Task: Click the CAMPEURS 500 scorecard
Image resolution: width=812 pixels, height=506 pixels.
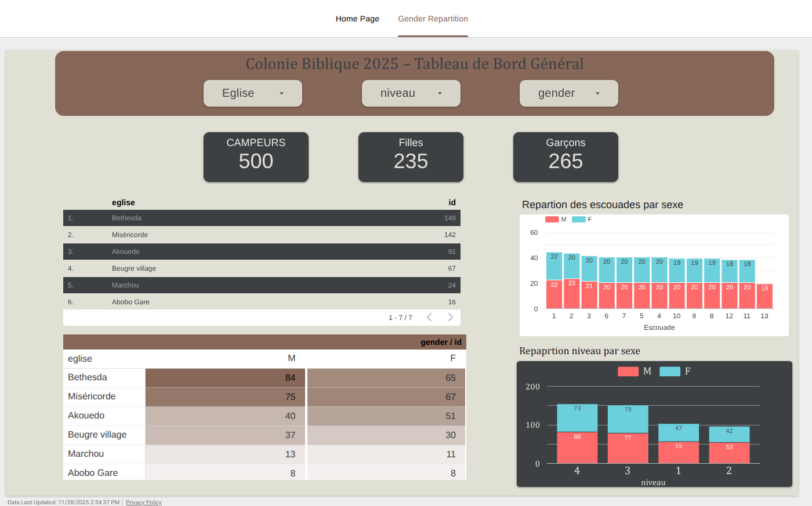Action: point(256,156)
